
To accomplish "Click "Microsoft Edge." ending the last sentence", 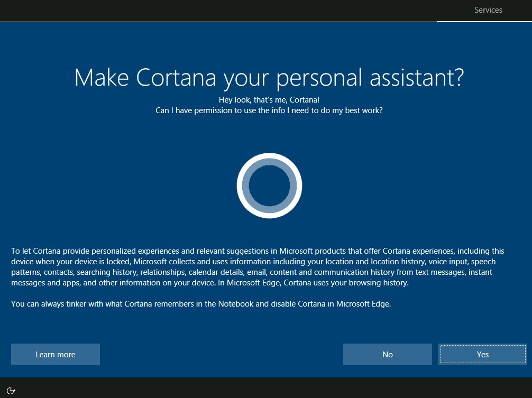I will pos(364,304).
